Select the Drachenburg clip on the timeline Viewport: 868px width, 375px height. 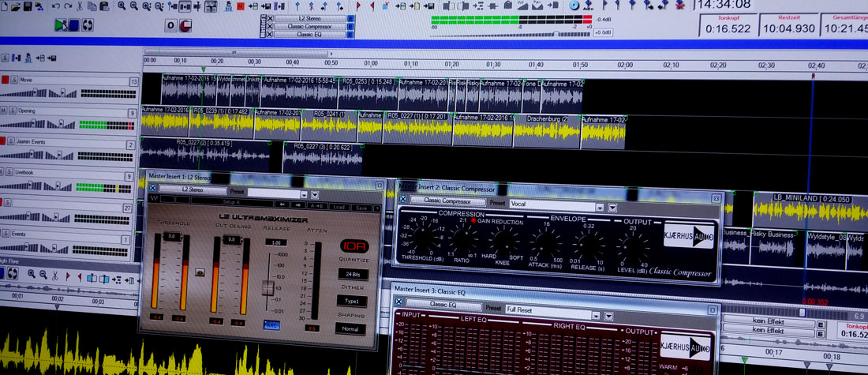(546, 131)
